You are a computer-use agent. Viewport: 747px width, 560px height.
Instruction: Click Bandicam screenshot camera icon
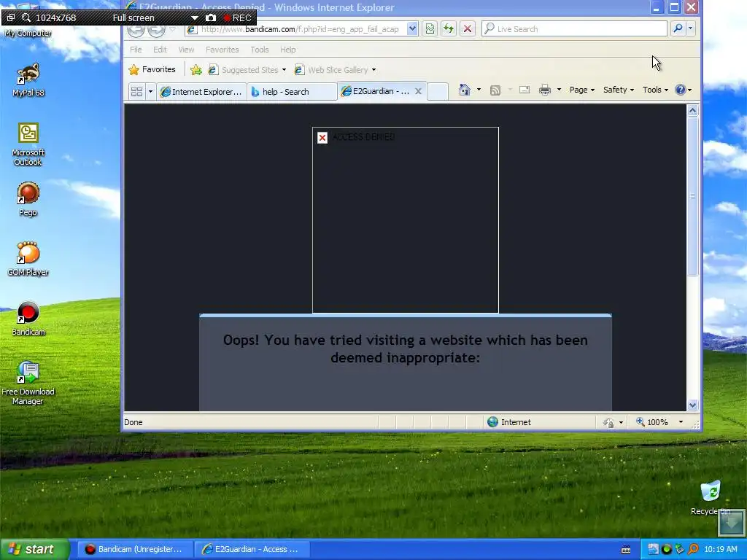[211, 17]
